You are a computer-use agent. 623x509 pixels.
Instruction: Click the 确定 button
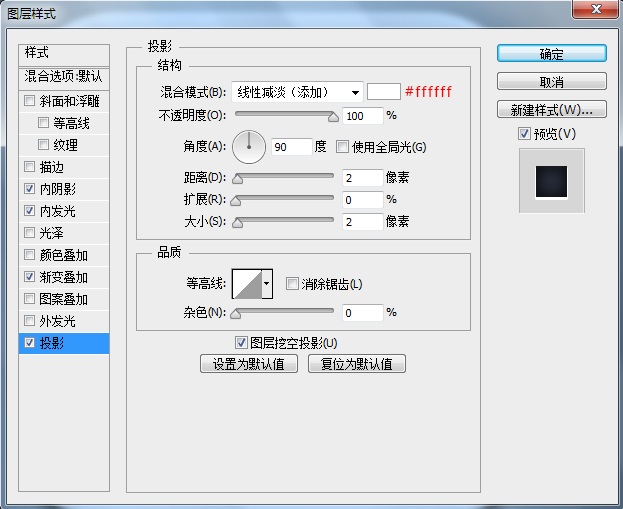[551, 53]
